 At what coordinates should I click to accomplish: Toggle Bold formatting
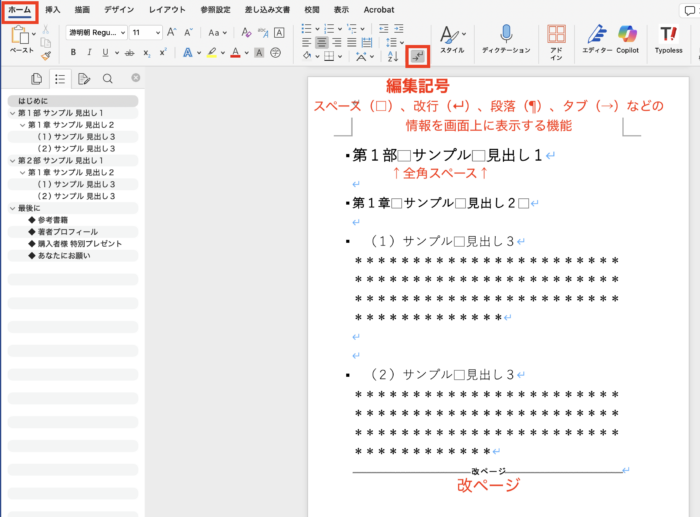pos(73,53)
